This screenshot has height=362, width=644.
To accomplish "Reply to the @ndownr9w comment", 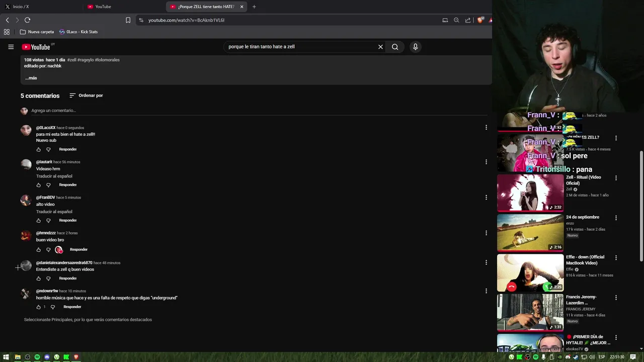I will (72, 307).
